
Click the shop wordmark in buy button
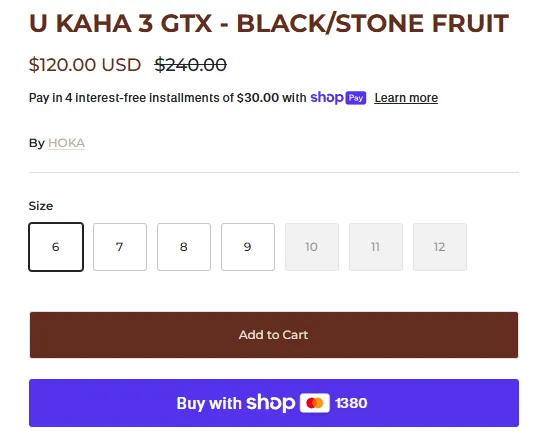271,403
